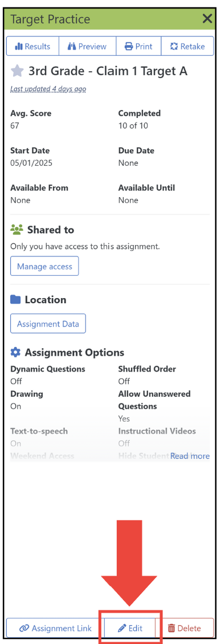Click the Location folder icon

(15, 299)
